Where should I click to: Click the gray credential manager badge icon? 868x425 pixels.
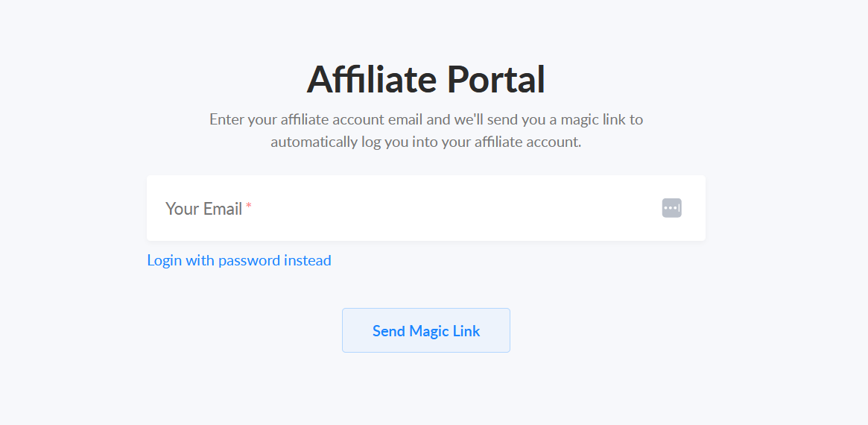point(671,208)
